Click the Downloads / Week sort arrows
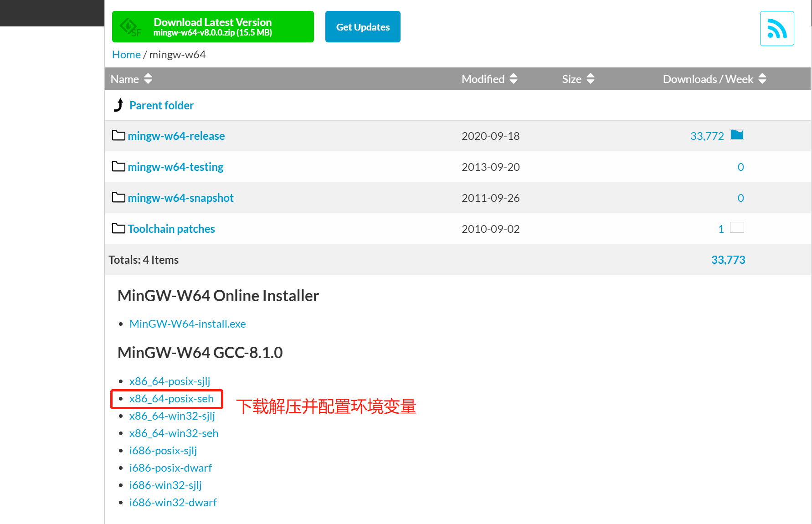The width and height of the screenshot is (812, 524). (x=762, y=78)
